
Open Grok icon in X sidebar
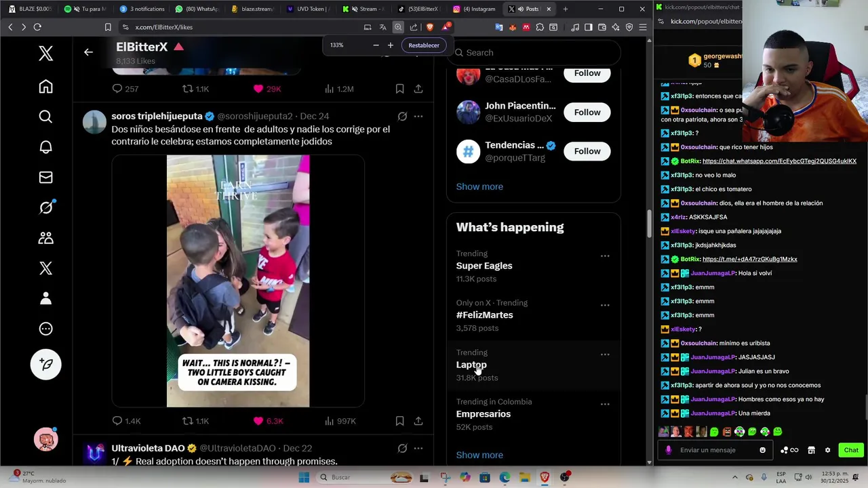[x=45, y=207]
